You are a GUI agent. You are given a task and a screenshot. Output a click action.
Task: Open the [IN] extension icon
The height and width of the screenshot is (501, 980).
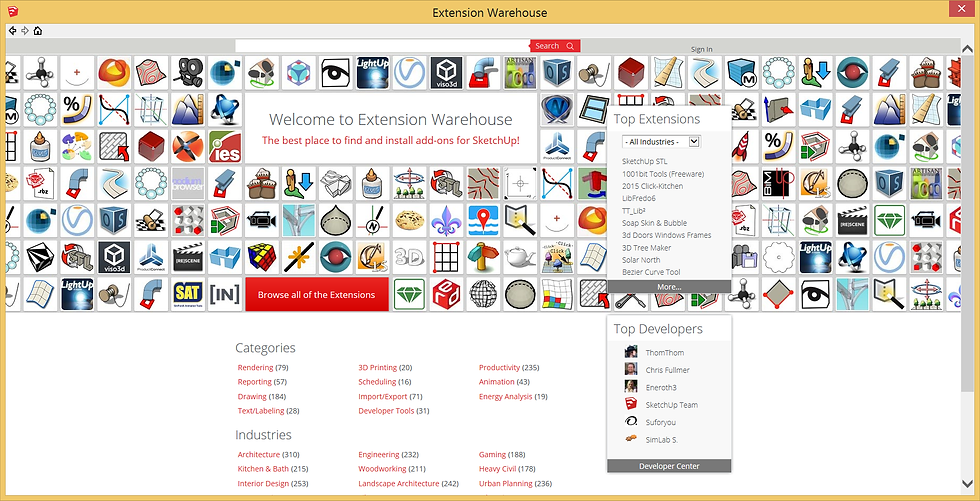[224, 294]
